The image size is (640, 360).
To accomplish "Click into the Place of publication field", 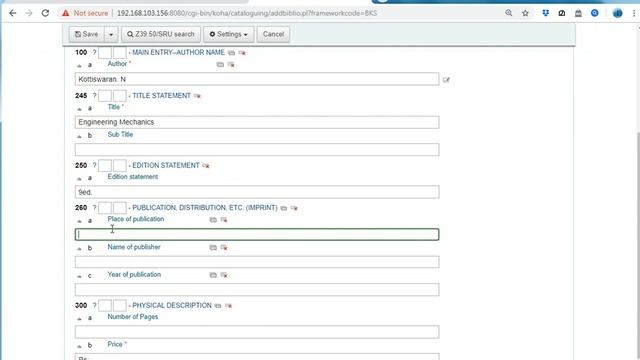I will pos(257,234).
